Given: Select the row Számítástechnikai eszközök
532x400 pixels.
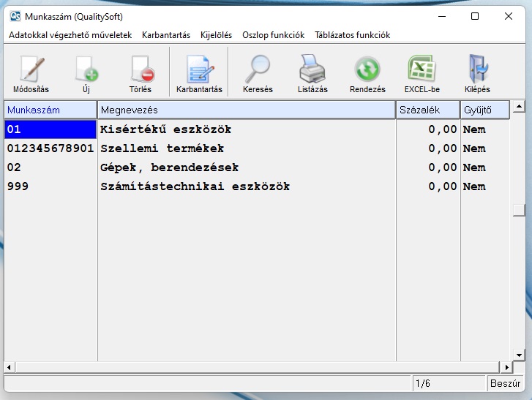Looking at the screenshot, I should coord(195,186).
